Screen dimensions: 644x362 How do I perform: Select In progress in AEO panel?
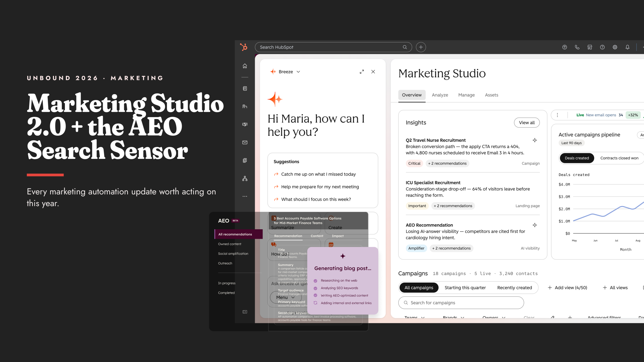point(227,283)
